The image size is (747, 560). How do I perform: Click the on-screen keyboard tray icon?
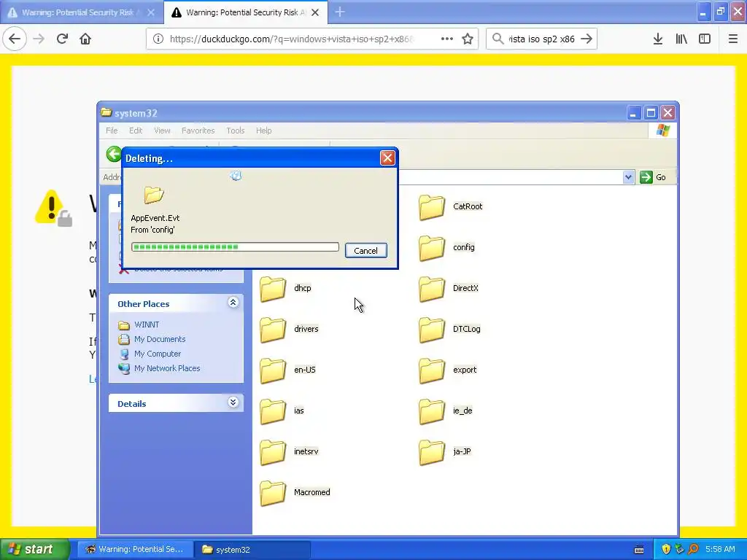click(639, 550)
